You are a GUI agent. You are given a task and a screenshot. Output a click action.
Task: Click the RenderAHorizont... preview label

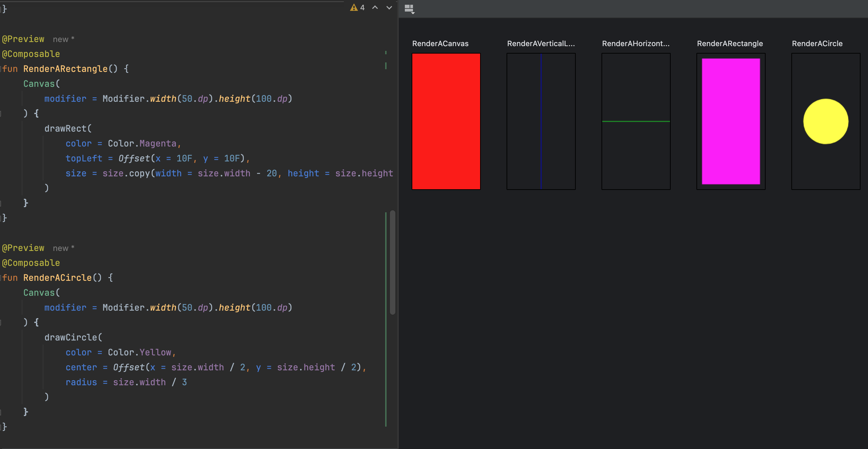click(x=636, y=44)
